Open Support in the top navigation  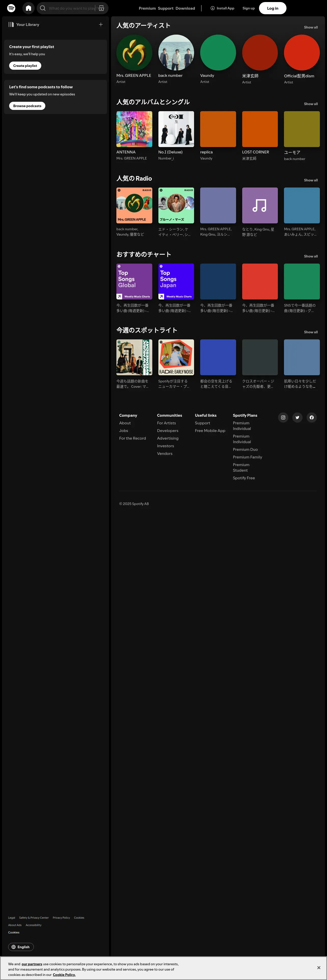pos(166,8)
